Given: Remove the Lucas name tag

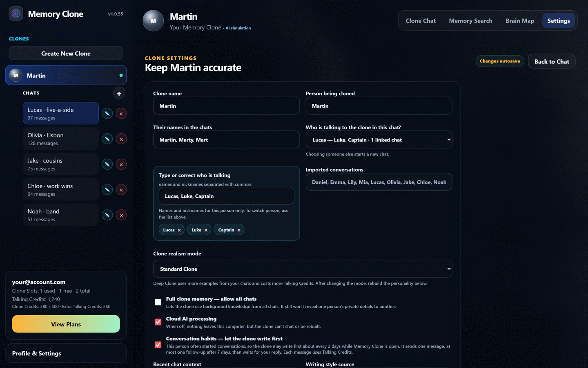Looking at the screenshot, I should click(x=179, y=230).
